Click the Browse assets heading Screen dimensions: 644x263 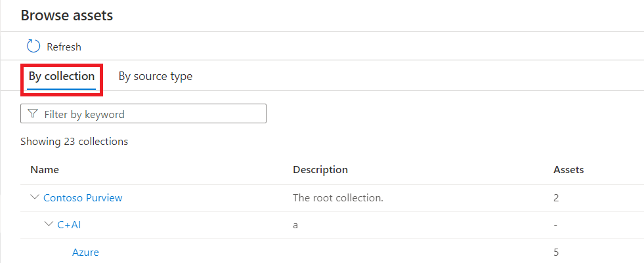tap(66, 16)
